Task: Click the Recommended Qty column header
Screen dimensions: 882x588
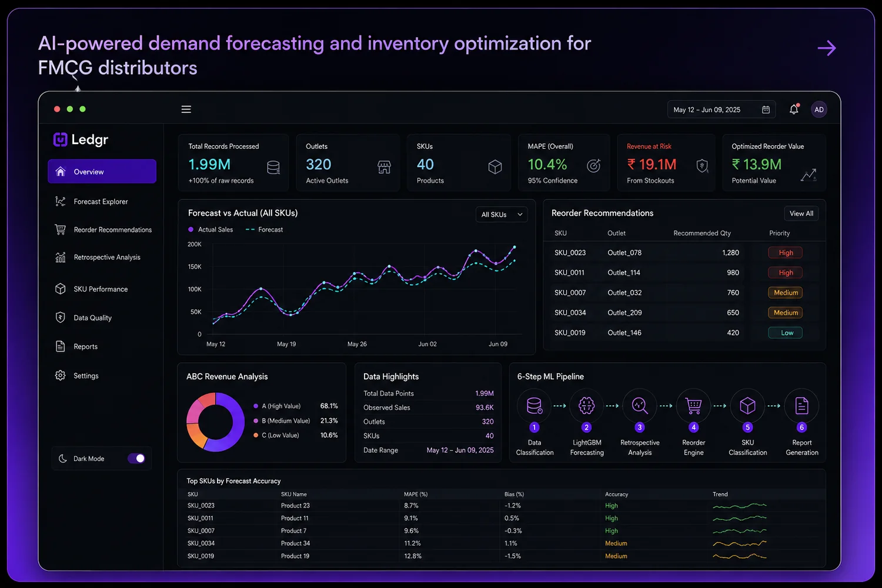Action: point(702,233)
